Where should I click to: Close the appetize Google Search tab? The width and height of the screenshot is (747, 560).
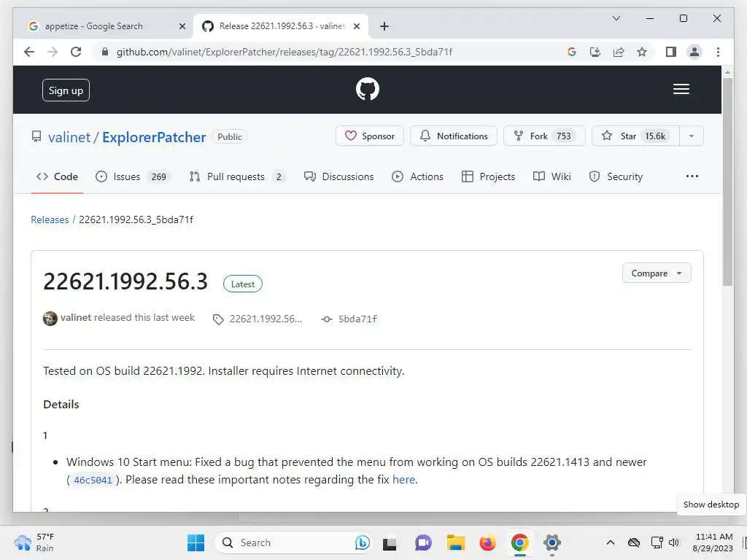point(182,26)
